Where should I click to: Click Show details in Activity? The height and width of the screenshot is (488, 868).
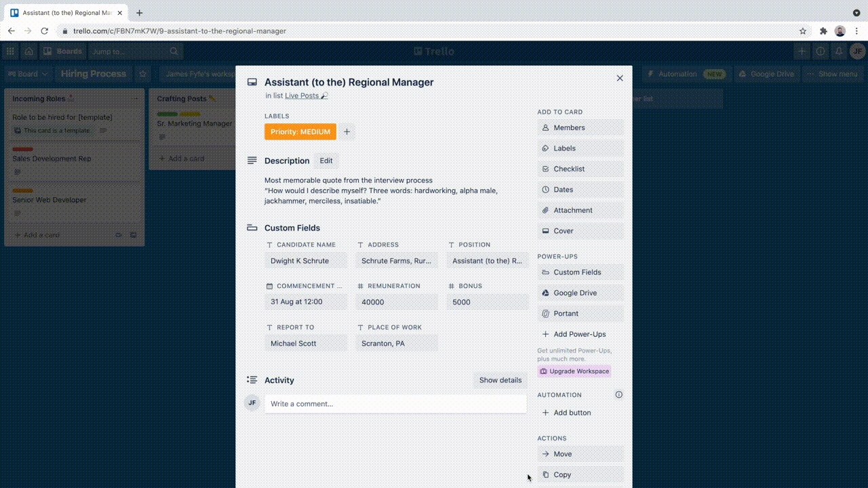click(500, 380)
